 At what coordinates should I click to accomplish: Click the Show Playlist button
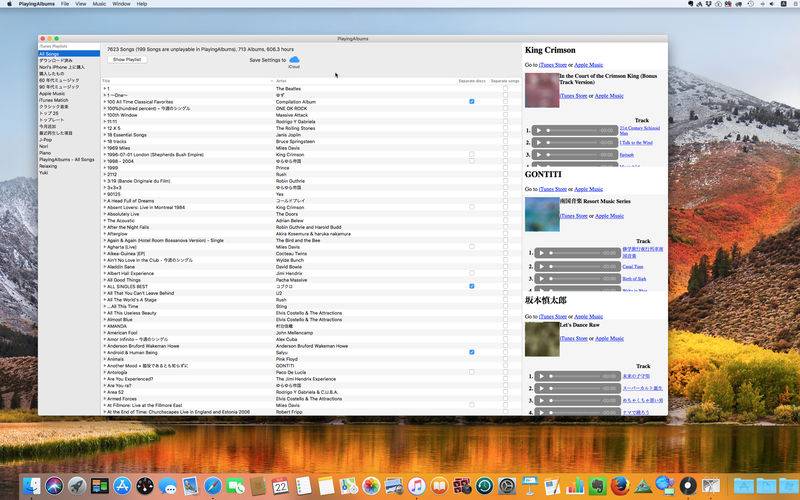coord(127,60)
